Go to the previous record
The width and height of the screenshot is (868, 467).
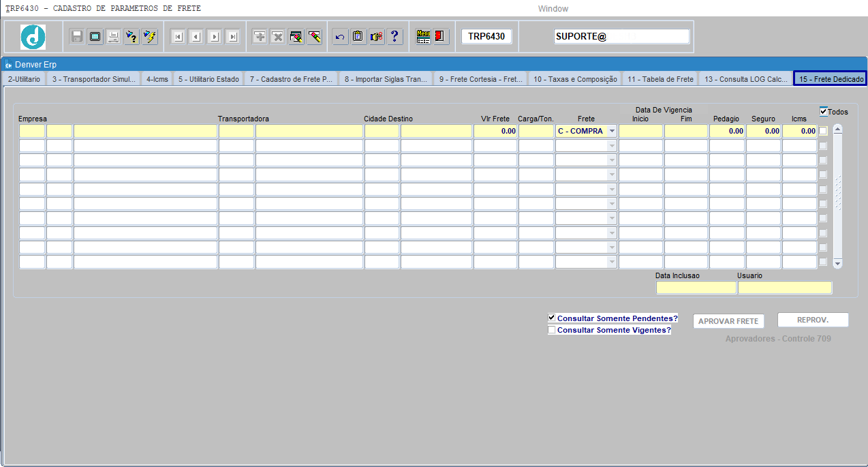click(x=196, y=37)
